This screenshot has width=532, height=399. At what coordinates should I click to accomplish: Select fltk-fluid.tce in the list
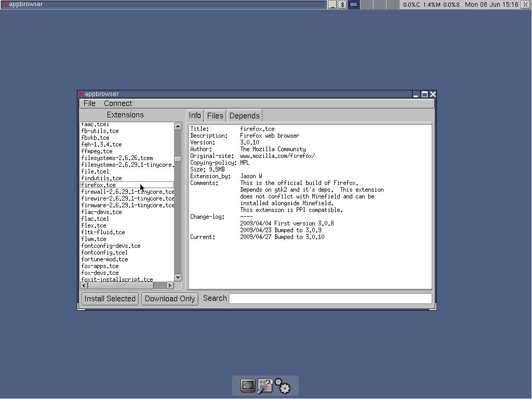[x=127, y=233]
